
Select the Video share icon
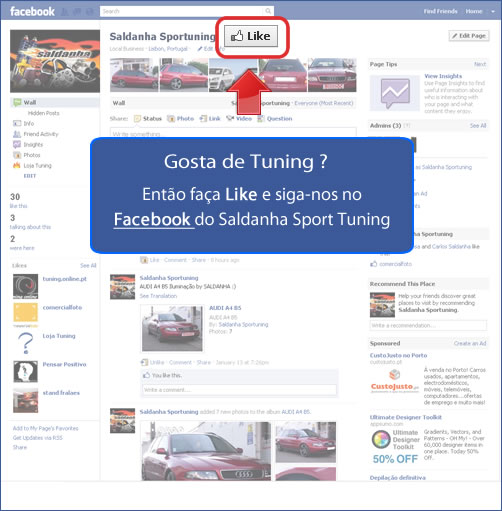coord(230,119)
